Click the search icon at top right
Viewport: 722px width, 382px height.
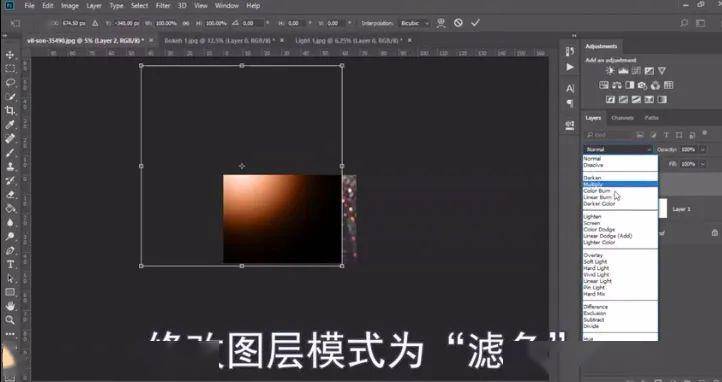[684, 23]
